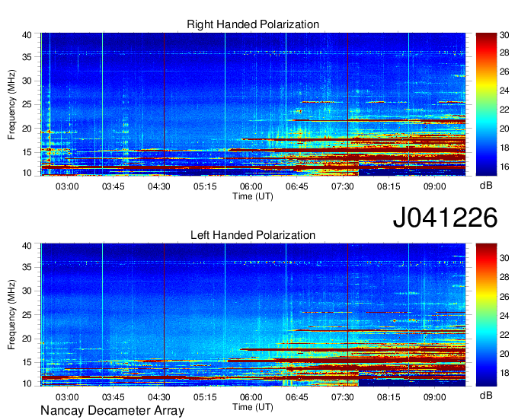Pick time tick "08:15" on Left Handed plot
This screenshot has width=518, height=420.
pyautogui.click(x=388, y=397)
